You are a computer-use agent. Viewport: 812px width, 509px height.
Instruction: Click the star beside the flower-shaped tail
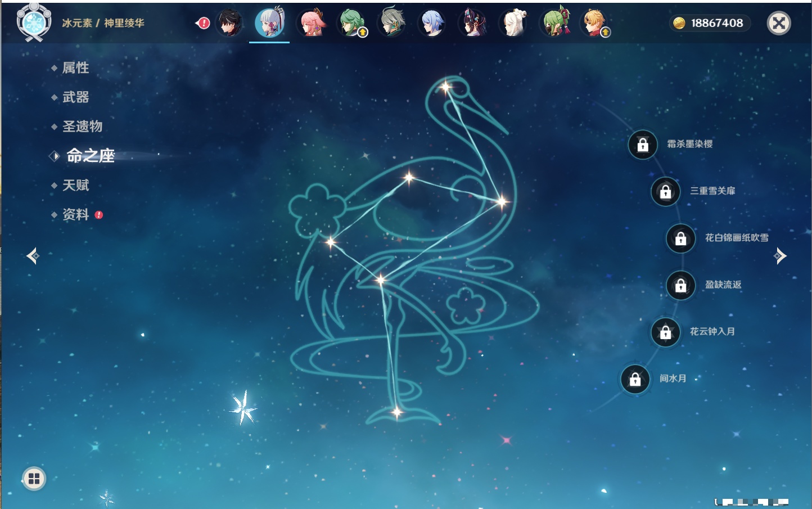point(331,242)
